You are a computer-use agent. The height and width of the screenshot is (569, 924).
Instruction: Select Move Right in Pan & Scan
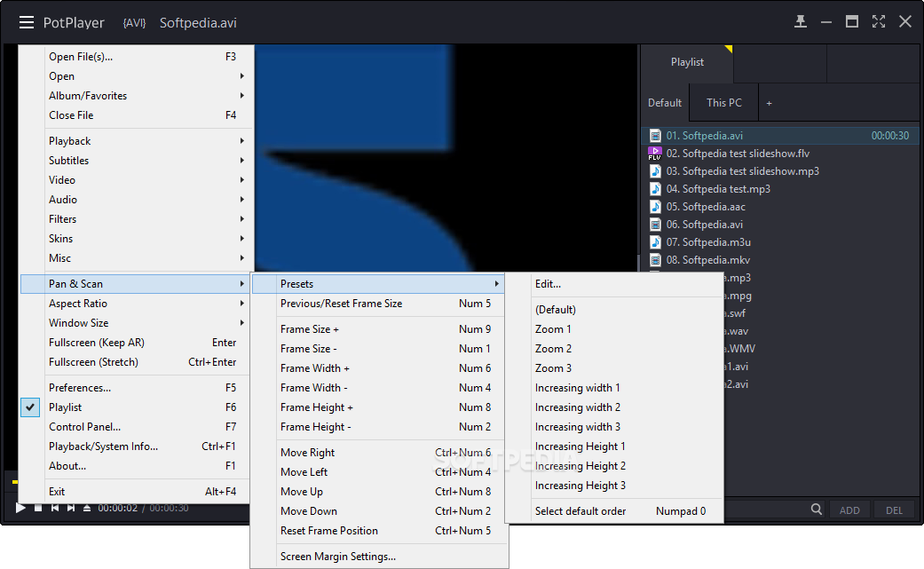click(x=379, y=453)
